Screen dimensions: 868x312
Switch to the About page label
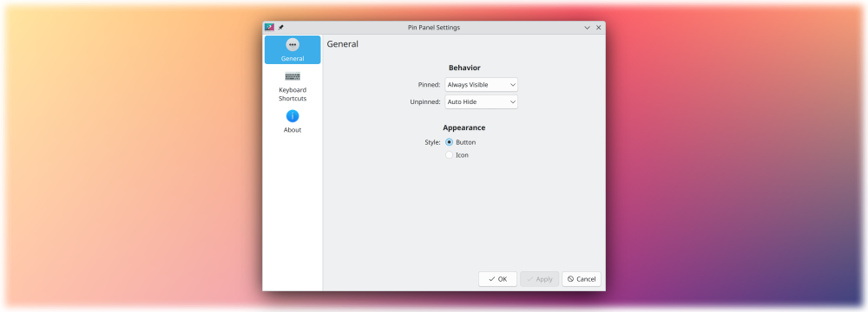(x=293, y=130)
